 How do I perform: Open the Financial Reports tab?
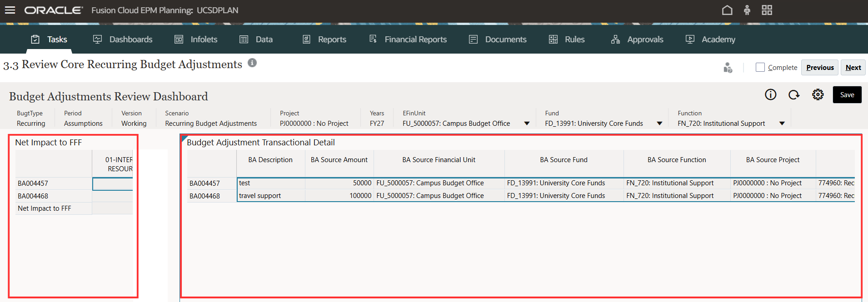pyautogui.click(x=407, y=40)
